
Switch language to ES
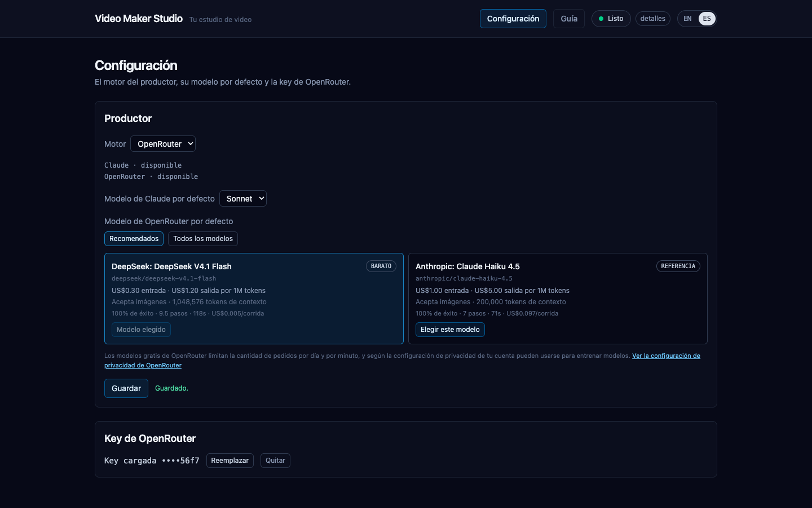tap(707, 19)
